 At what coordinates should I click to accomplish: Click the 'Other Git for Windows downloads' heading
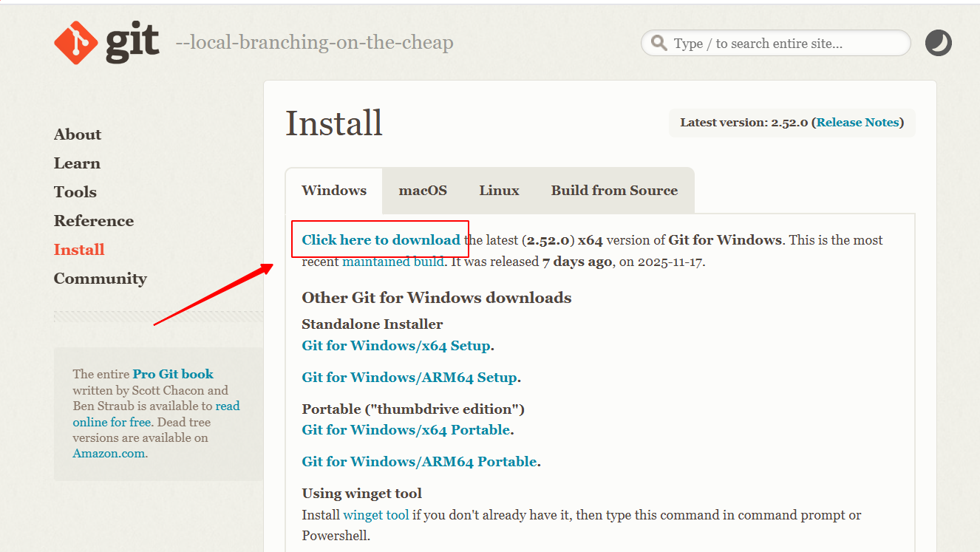[x=437, y=298]
